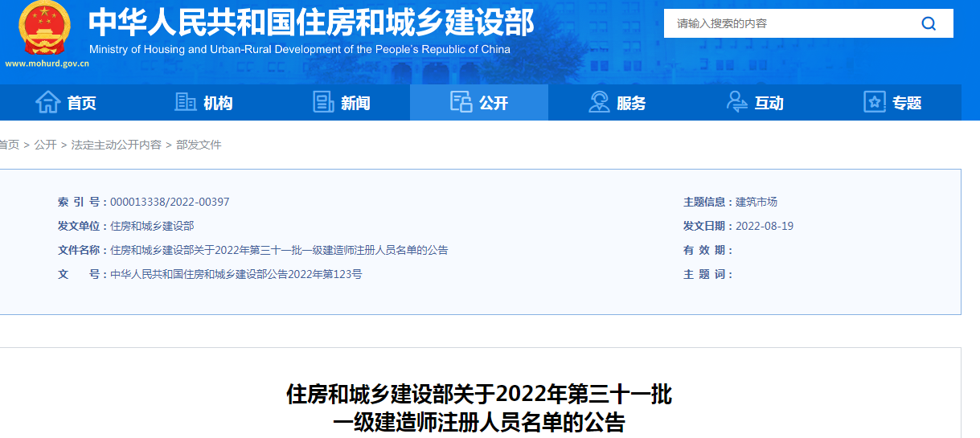Click the heading line 一级建造师注册人员名单的公告

tap(479, 423)
